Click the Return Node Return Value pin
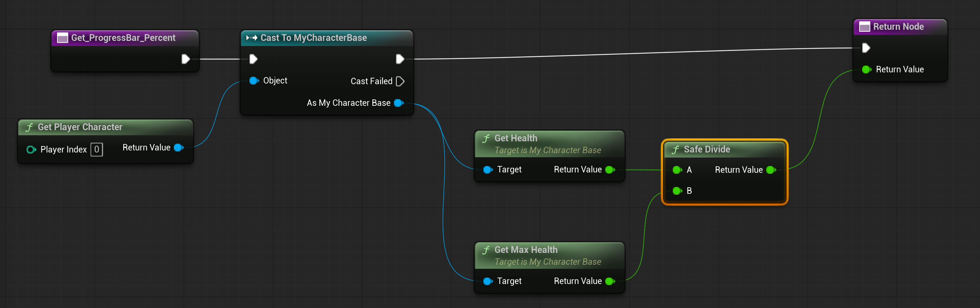 pos(867,69)
